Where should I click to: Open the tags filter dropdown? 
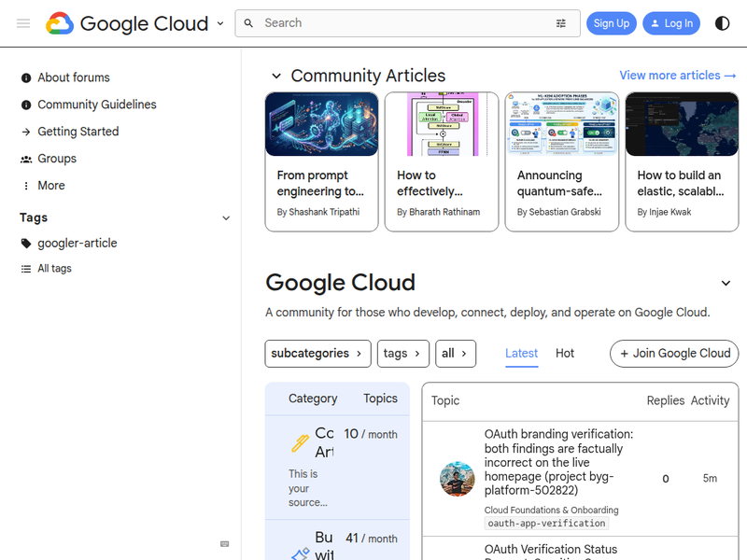(x=403, y=354)
